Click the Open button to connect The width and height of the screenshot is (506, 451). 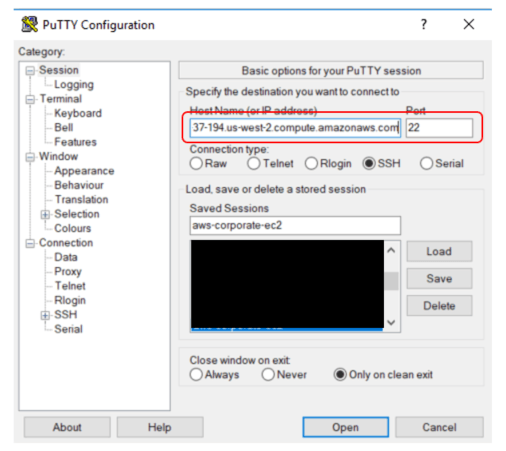(346, 427)
